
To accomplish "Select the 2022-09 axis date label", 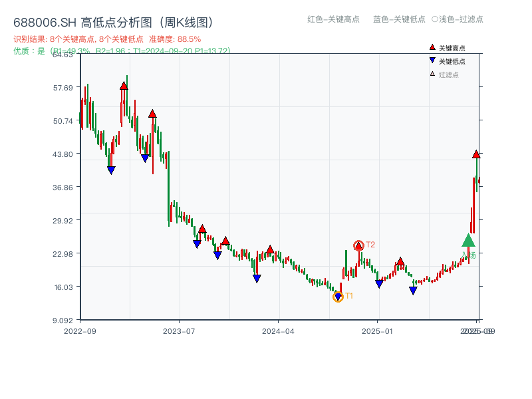I will point(79,331).
